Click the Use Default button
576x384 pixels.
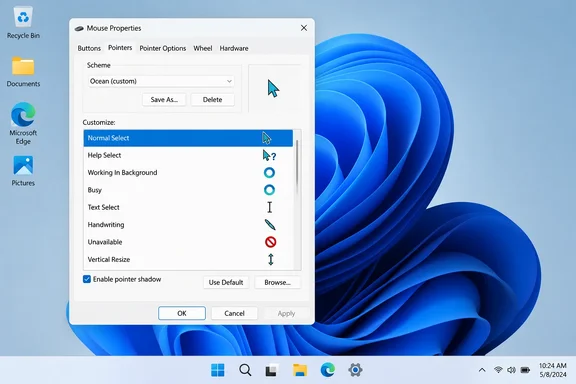tap(226, 282)
